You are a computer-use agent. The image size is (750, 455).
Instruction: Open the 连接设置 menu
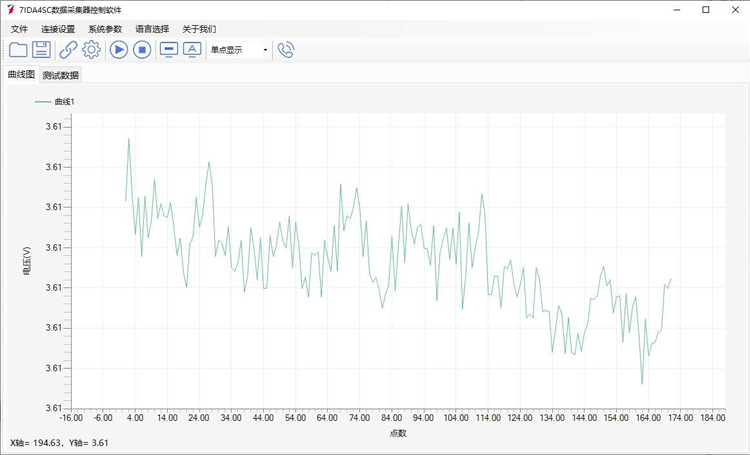coord(58,29)
